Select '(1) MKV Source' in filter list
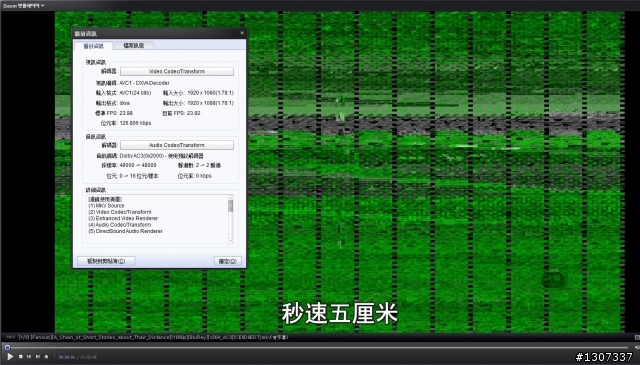The image size is (640, 365). [106, 206]
